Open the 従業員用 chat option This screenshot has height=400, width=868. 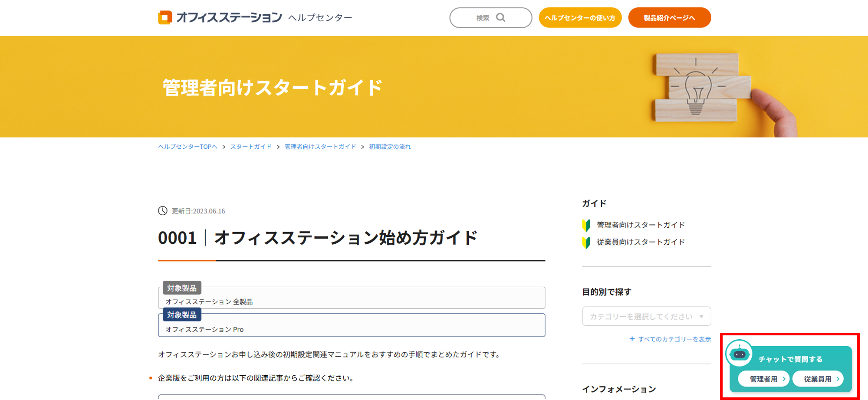[818, 379]
